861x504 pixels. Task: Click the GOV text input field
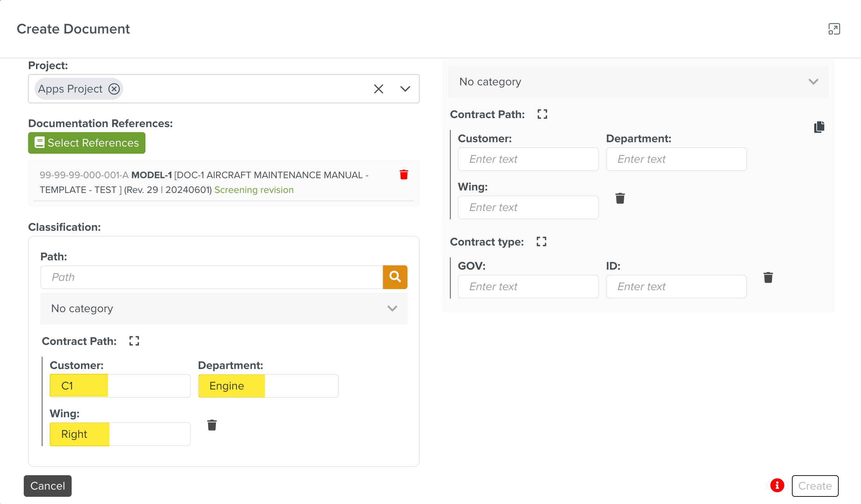528,287
